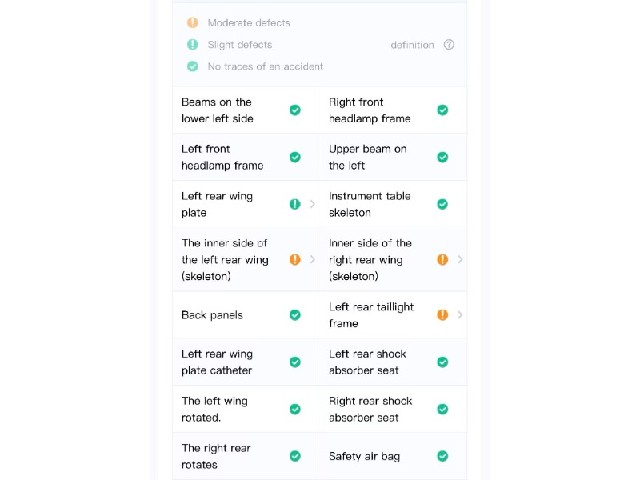This screenshot has height=480, width=640.
Task: Click the definition help question-mark icon
Action: pyautogui.click(x=449, y=44)
